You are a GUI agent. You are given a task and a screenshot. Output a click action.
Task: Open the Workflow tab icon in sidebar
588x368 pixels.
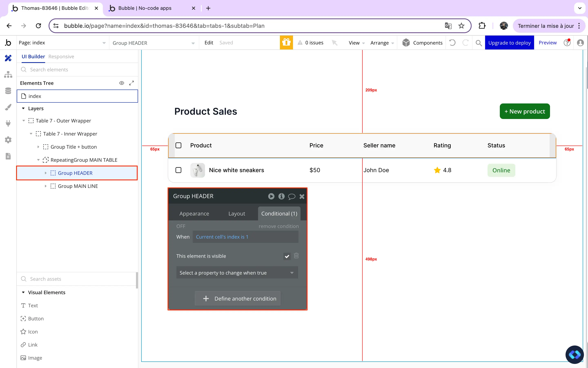(8, 74)
